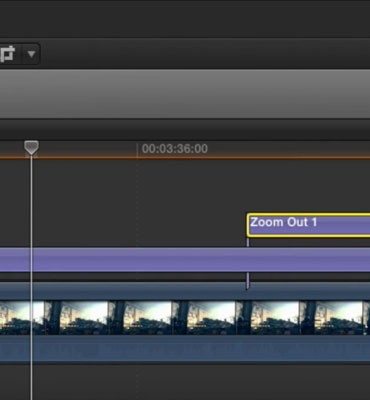Click the filmstrip thumbnail beneath the Zoom Out 1 label
Image resolution: width=370 pixels, height=400 pixels.
tap(267, 318)
